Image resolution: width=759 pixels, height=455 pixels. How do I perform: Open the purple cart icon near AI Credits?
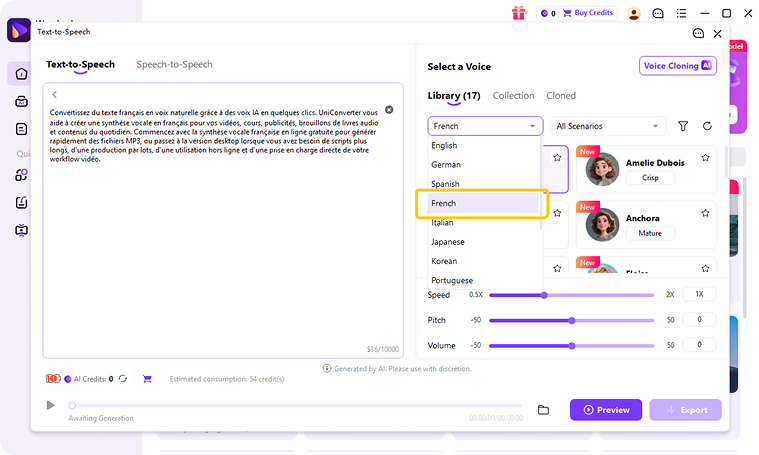pyautogui.click(x=147, y=379)
